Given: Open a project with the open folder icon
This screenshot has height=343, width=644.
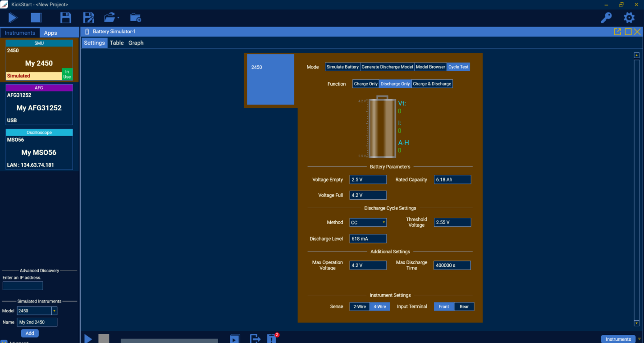Looking at the screenshot, I should [110, 18].
